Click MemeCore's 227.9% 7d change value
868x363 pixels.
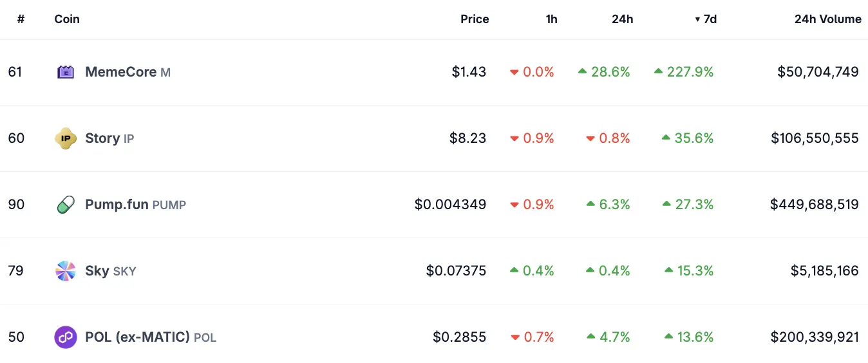(690, 72)
